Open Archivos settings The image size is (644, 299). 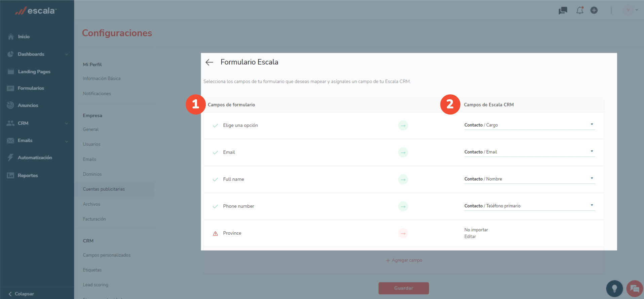(x=91, y=204)
